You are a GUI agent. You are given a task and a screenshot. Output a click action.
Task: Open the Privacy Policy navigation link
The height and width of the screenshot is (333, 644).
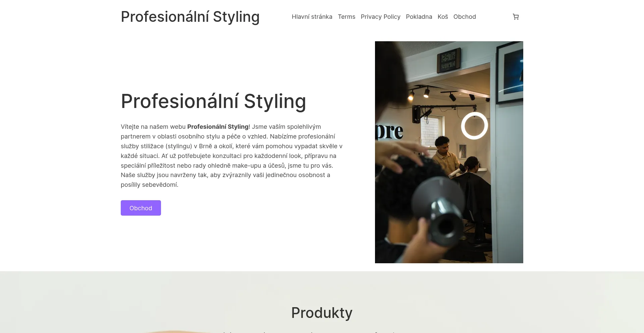pyautogui.click(x=381, y=17)
